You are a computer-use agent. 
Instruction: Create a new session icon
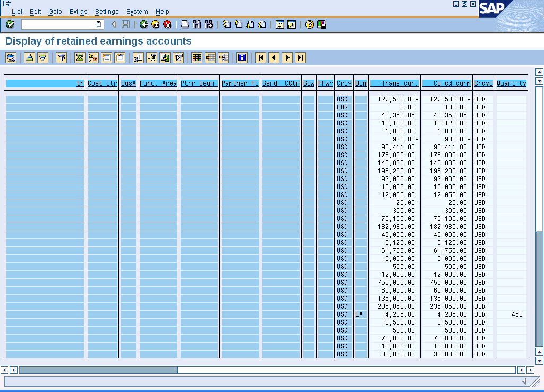(x=279, y=24)
